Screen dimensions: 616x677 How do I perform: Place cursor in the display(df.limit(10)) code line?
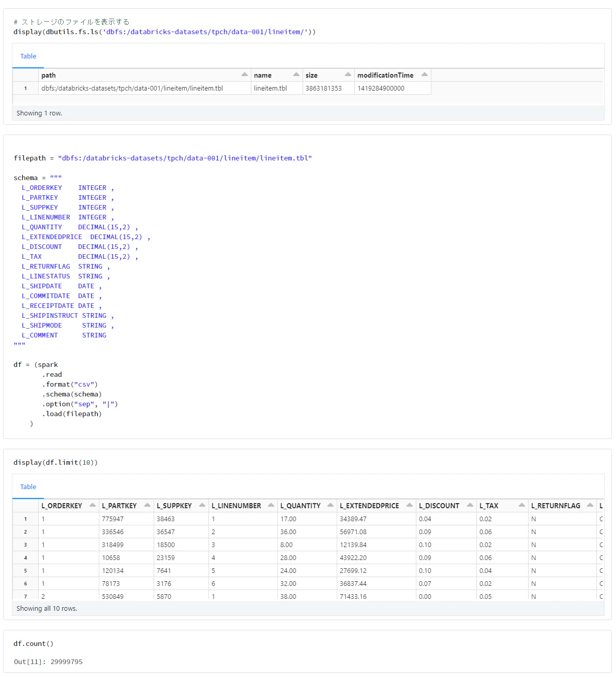tap(56, 463)
